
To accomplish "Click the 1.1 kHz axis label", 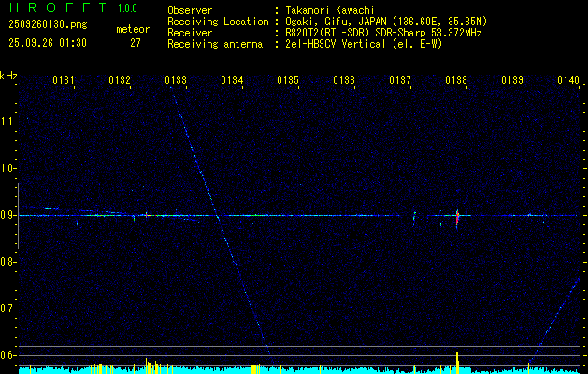I will click(7, 122).
